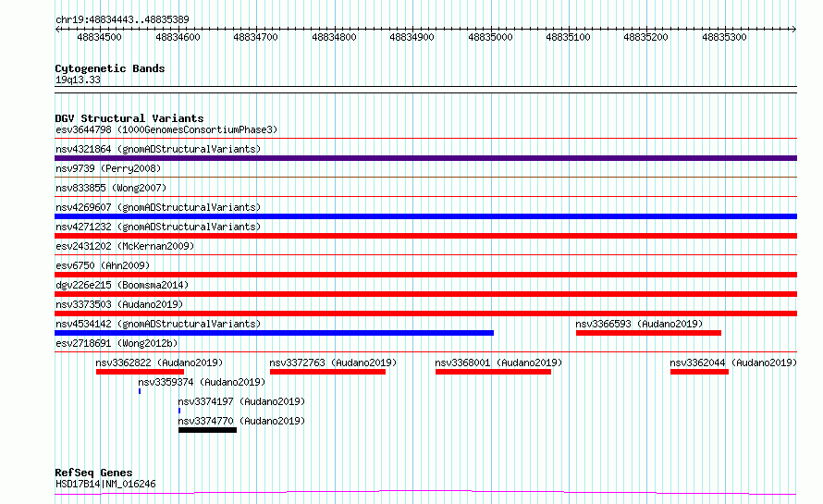Select variant nsv4269607 label
The width and height of the screenshot is (823, 504).
coord(158,207)
